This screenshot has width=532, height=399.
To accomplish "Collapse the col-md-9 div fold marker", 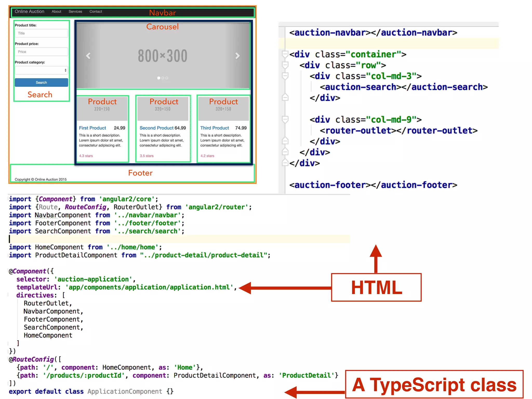I will coord(285,119).
